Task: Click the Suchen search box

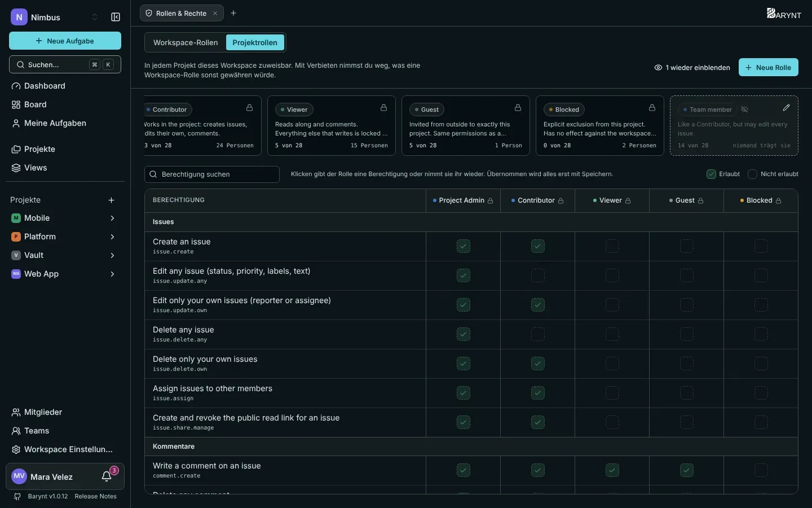Action: (65, 64)
